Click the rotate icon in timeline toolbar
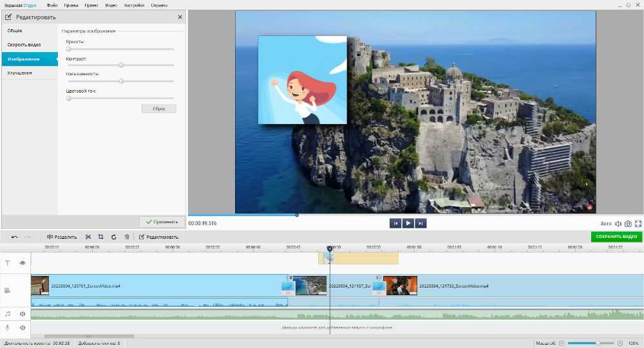 pos(113,237)
